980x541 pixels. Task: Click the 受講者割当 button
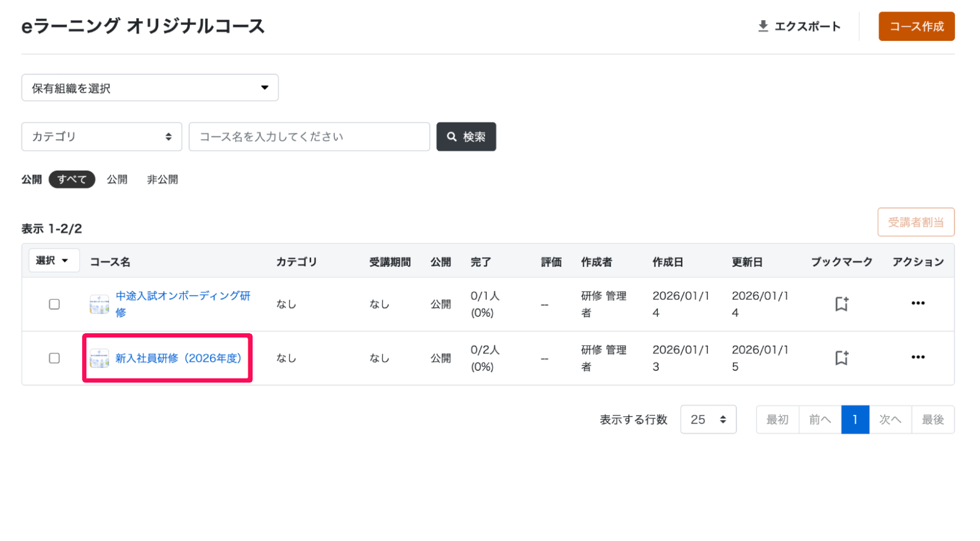coord(915,222)
